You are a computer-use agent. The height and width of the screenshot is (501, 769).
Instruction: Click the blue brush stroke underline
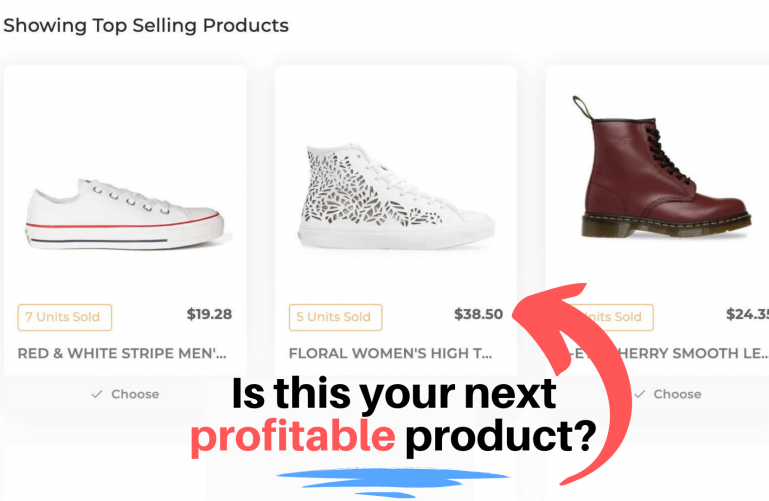pos(393,482)
